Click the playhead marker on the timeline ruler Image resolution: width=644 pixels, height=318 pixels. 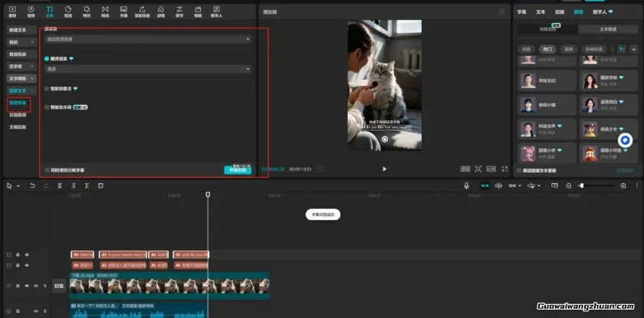208,194
